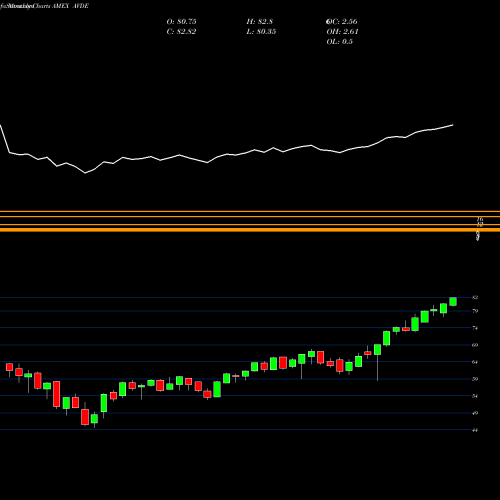Select the last green candle at the 82 gridline

pos(453,301)
